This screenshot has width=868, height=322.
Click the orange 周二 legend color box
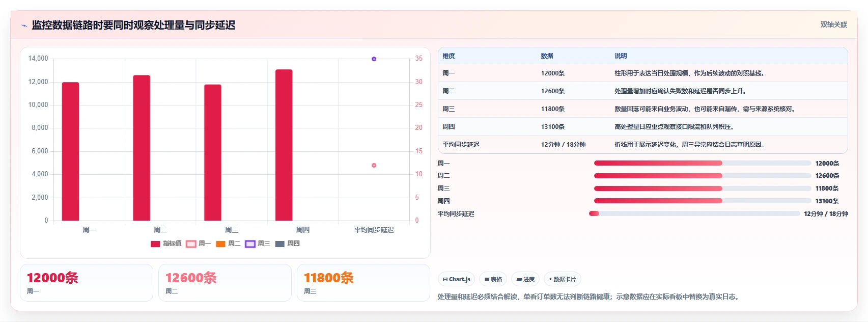coord(220,244)
